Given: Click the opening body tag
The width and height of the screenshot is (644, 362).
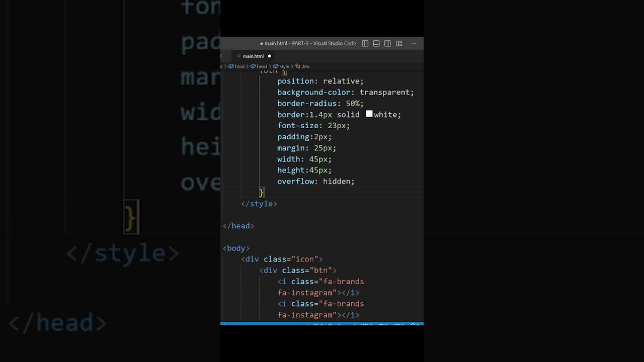Looking at the screenshot, I should [x=236, y=248].
